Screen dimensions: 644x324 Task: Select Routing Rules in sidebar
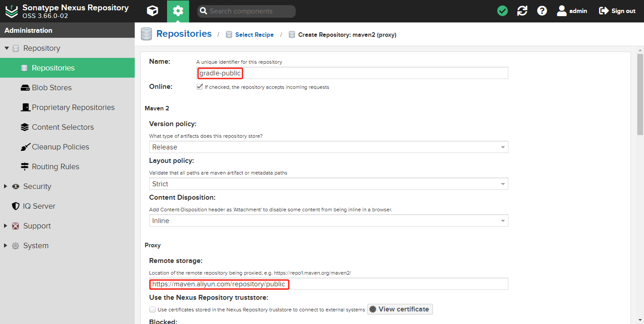click(x=55, y=166)
